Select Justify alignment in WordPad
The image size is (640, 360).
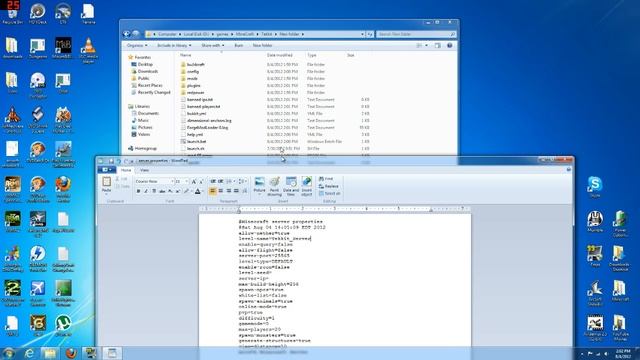click(x=236, y=191)
